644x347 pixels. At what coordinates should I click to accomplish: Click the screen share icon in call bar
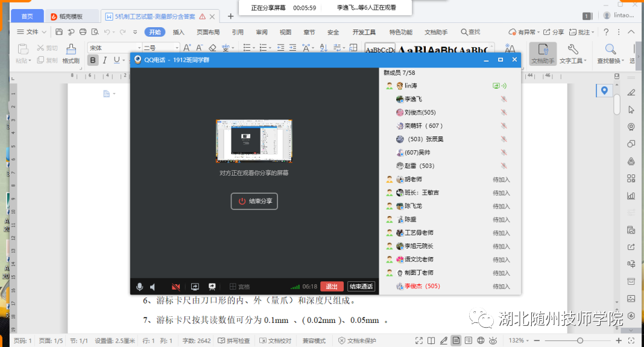point(195,287)
